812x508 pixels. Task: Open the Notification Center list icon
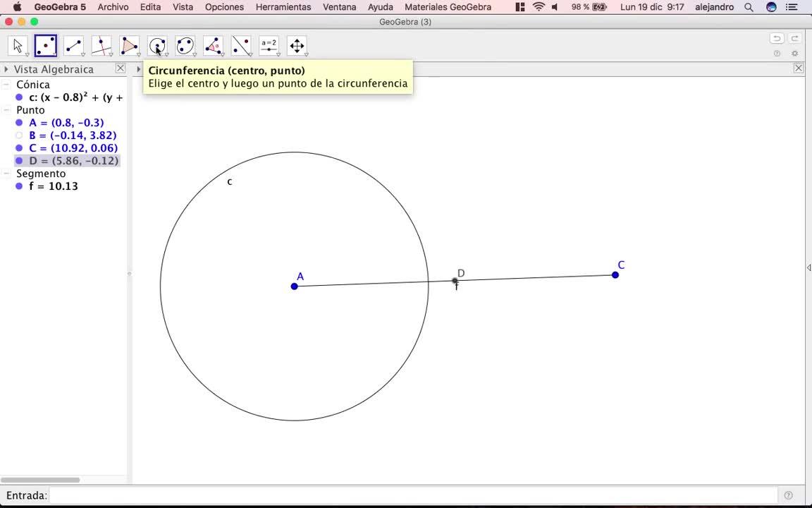pos(792,7)
